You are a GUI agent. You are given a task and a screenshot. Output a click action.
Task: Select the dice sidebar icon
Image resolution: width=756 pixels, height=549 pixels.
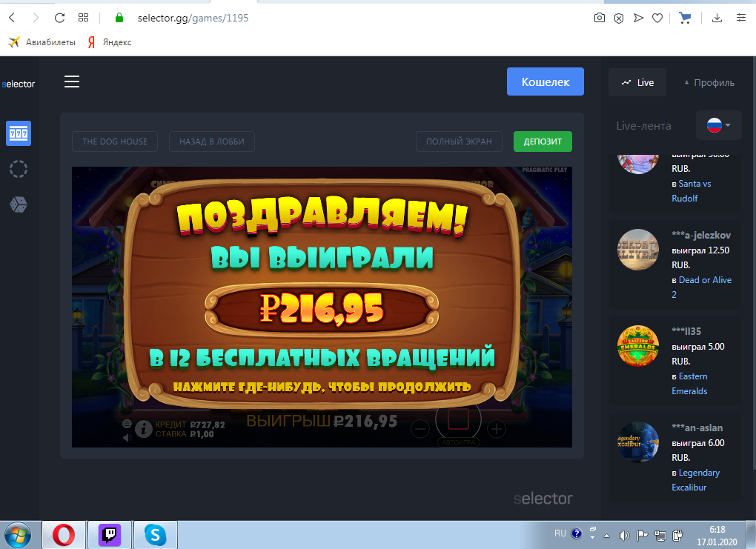click(19, 204)
